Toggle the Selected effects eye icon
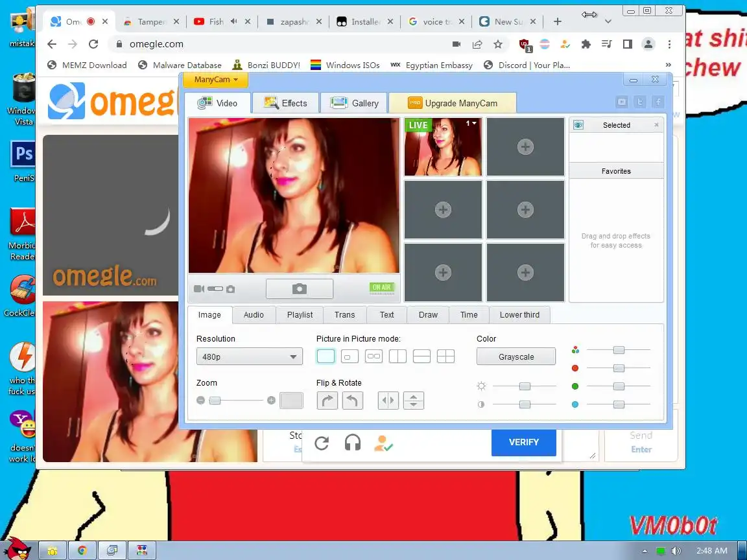 578,125
